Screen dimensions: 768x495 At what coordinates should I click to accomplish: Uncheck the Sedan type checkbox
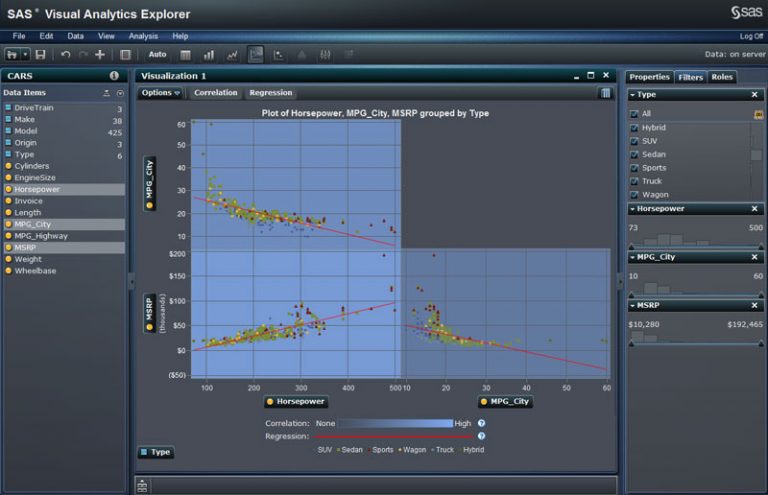(634, 154)
